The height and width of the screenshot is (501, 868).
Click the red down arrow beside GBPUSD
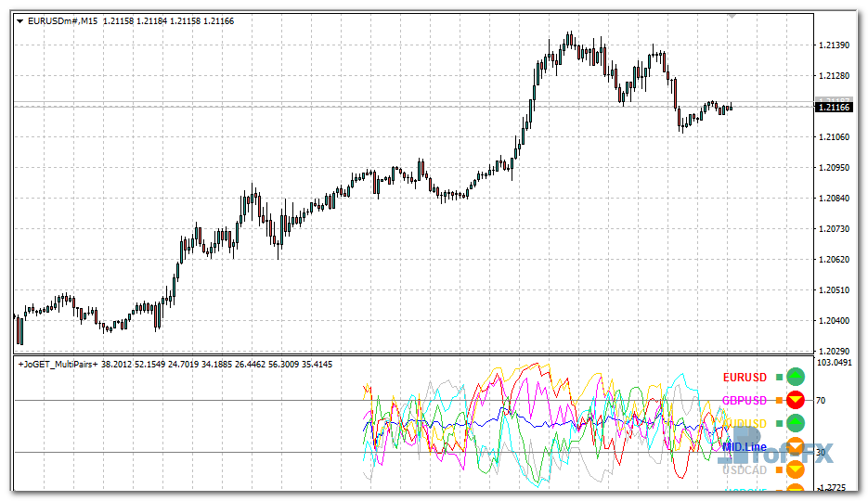[795, 400]
